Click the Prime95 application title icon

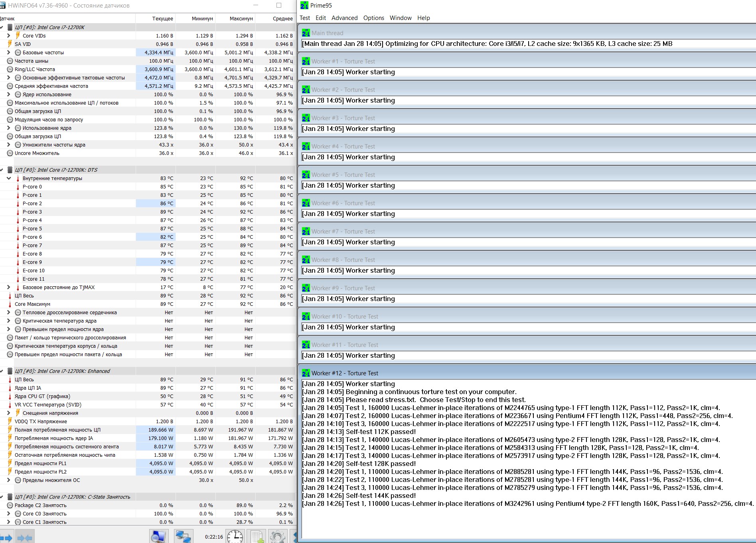coord(304,5)
